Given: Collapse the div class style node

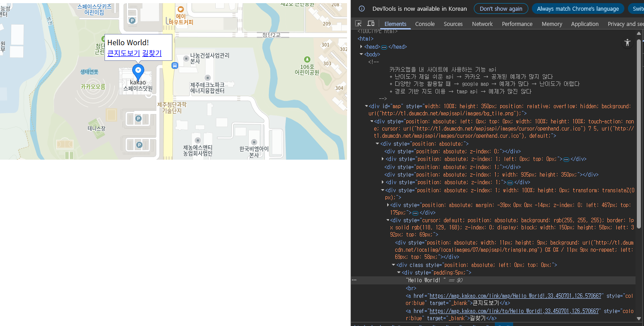Looking at the screenshot, I should tap(393, 265).
